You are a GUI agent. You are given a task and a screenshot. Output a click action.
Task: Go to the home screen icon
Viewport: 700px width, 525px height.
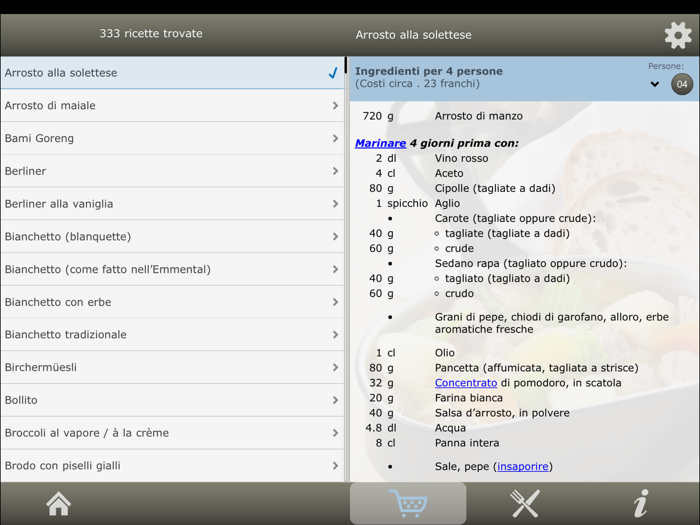tap(58, 504)
